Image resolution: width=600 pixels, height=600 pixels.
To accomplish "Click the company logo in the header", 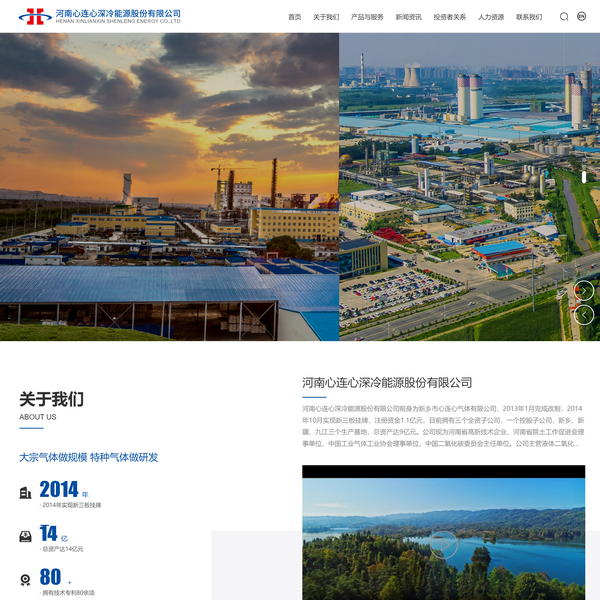I will point(99,16).
